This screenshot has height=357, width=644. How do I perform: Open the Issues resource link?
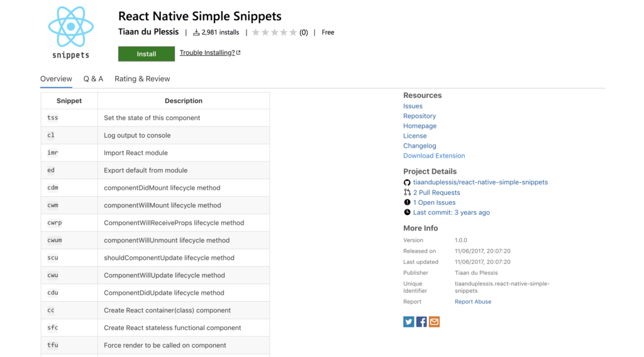(x=413, y=106)
